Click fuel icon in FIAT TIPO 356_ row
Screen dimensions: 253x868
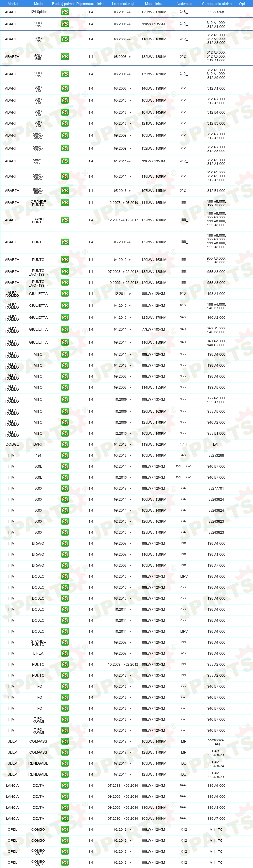pos(65,686)
